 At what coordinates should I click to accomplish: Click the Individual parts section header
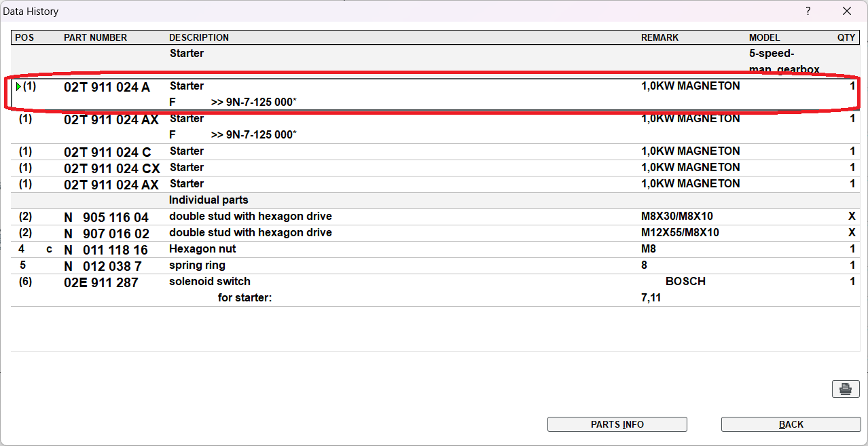(209, 200)
